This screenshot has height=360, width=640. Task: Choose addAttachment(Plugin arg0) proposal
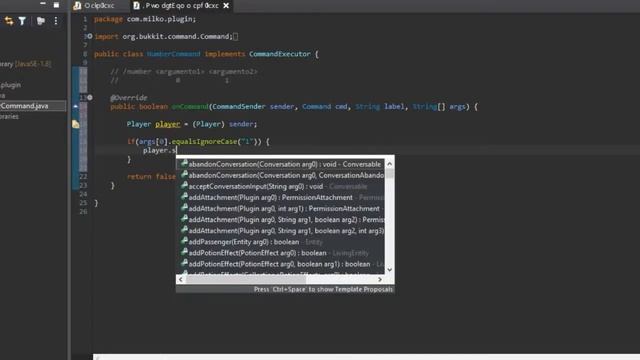pyautogui.click(x=280, y=197)
